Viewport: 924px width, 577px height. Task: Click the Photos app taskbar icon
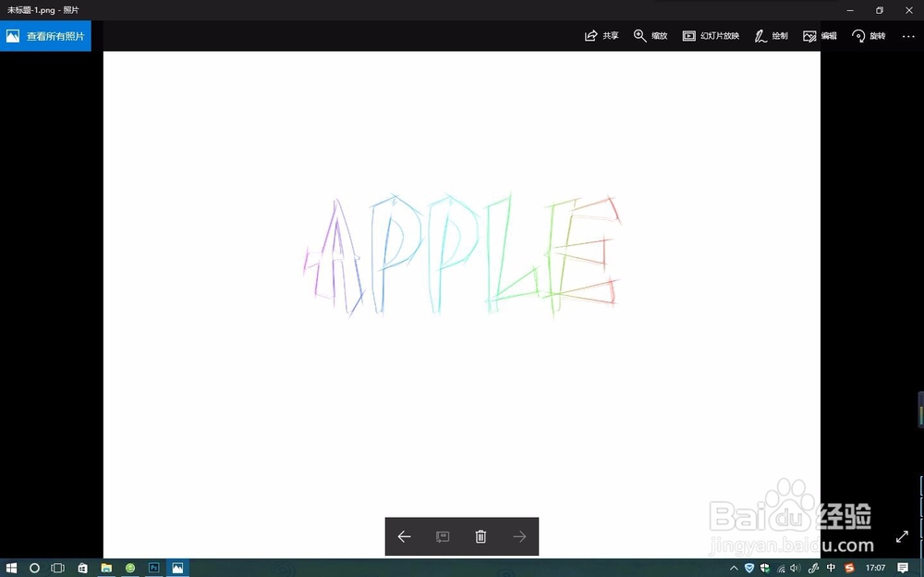coord(177,568)
